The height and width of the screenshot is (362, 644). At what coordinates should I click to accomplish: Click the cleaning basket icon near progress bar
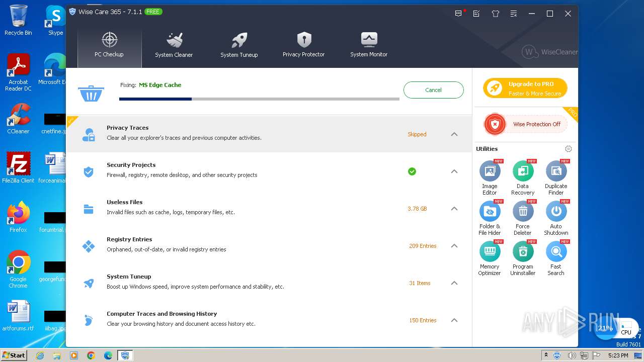pos(91,93)
